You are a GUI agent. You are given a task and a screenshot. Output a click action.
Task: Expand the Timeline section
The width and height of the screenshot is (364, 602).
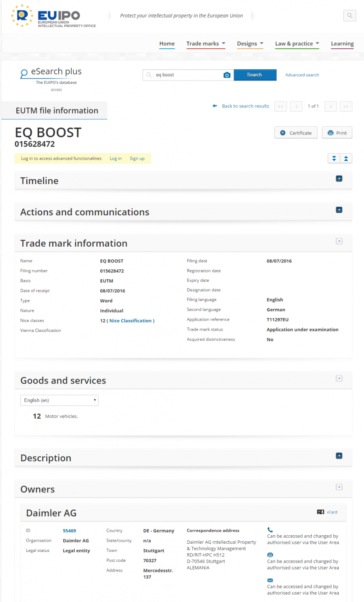(339, 179)
